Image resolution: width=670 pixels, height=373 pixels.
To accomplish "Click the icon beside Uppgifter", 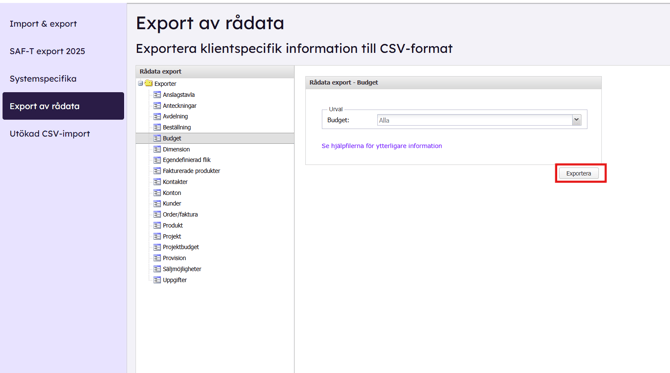I will [x=157, y=280].
